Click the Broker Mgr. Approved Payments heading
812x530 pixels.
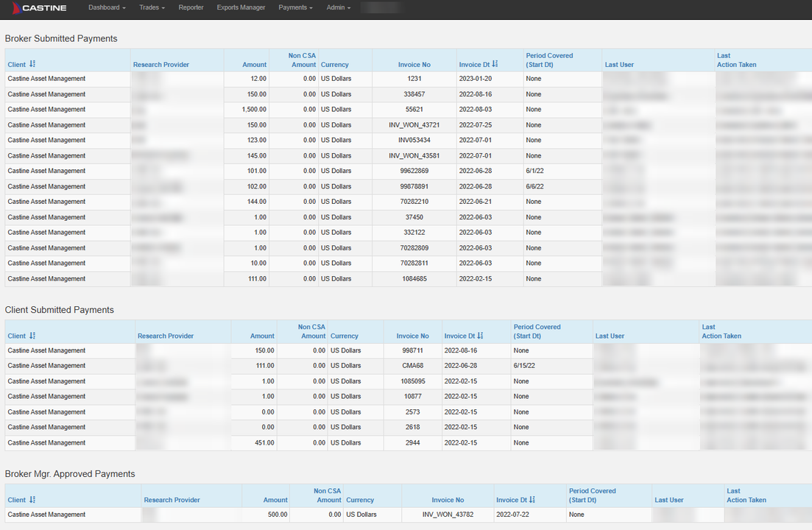click(70, 474)
